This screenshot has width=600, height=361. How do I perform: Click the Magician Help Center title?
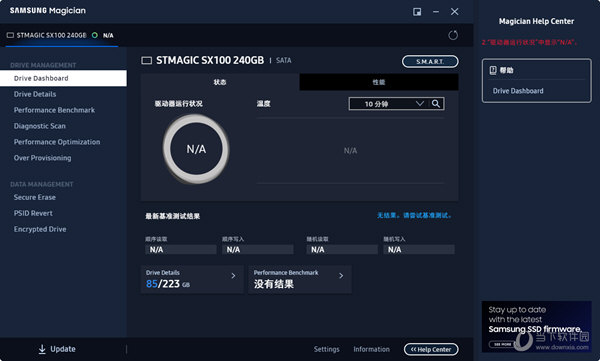click(536, 21)
